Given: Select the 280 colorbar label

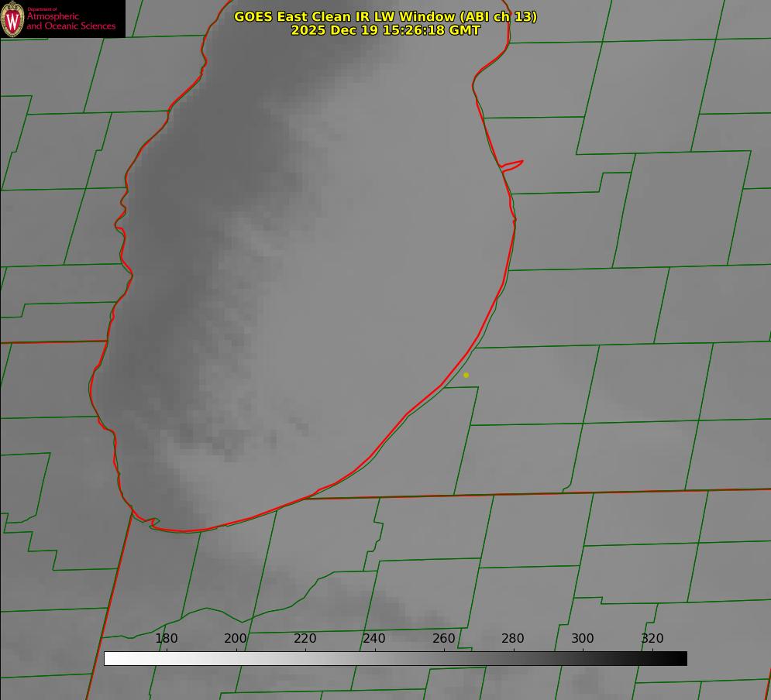Looking at the screenshot, I should tap(513, 639).
